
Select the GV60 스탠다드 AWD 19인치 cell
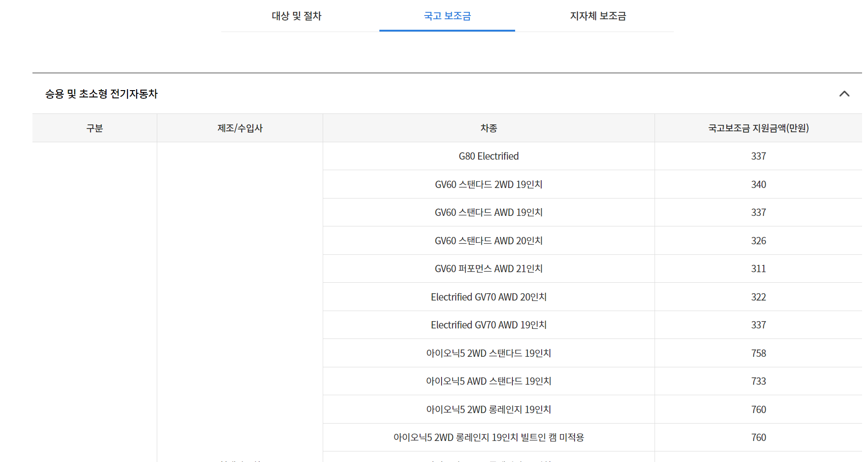tap(489, 213)
